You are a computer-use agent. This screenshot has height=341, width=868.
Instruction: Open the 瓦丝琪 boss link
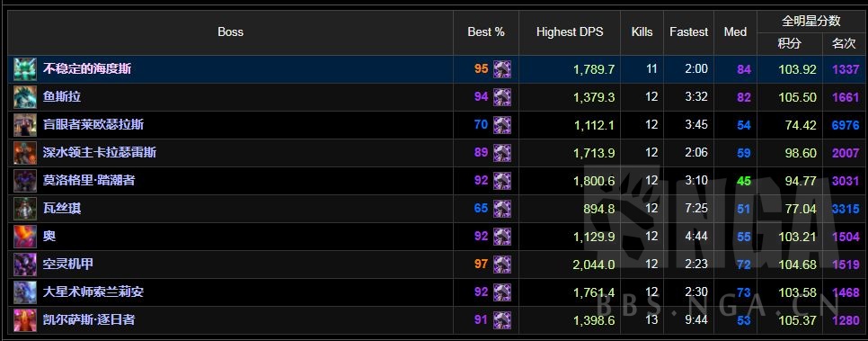[x=62, y=209]
